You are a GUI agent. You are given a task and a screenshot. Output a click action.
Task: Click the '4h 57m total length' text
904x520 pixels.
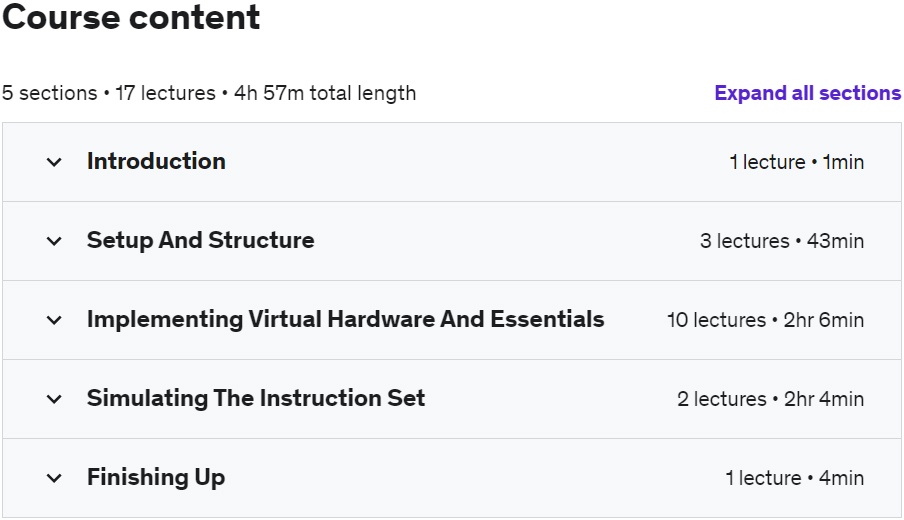(325, 93)
